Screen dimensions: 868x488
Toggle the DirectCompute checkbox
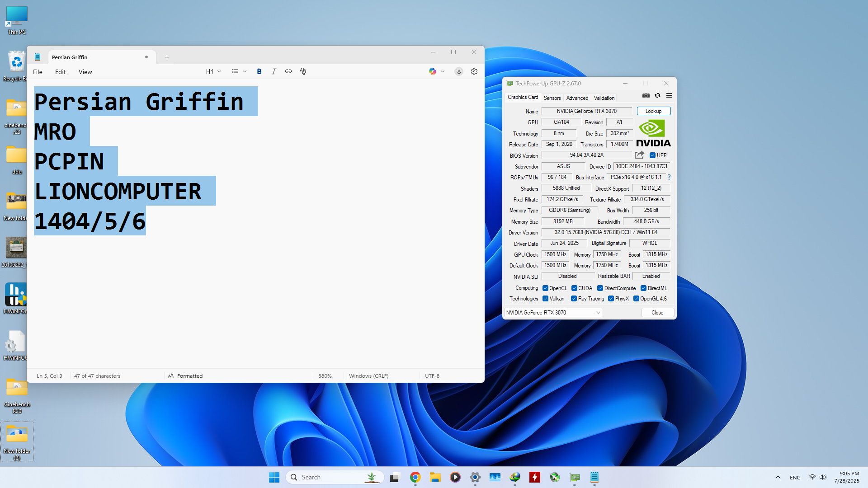600,288
